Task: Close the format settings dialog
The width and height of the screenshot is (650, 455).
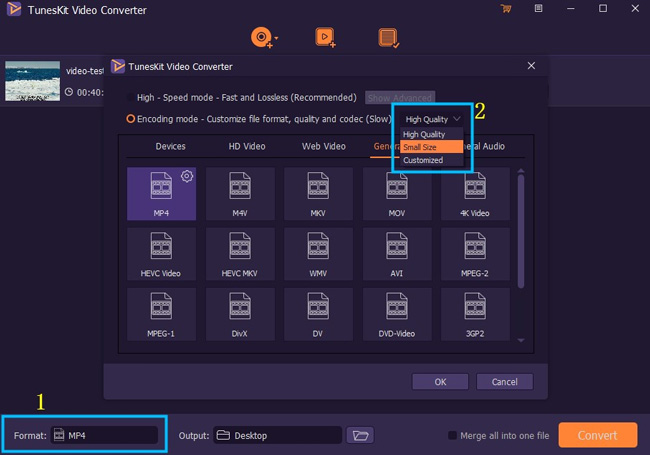Action: [x=531, y=66]
